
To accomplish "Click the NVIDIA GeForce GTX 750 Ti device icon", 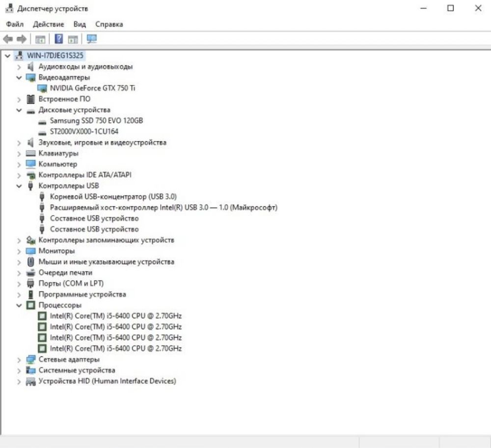I will 42,88.
